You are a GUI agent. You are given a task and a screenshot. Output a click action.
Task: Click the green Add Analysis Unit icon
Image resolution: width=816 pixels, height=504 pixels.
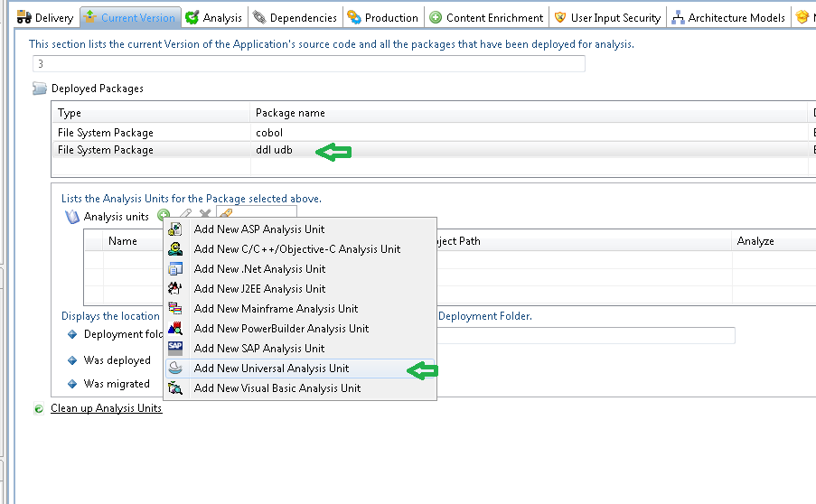click(163, 215)
